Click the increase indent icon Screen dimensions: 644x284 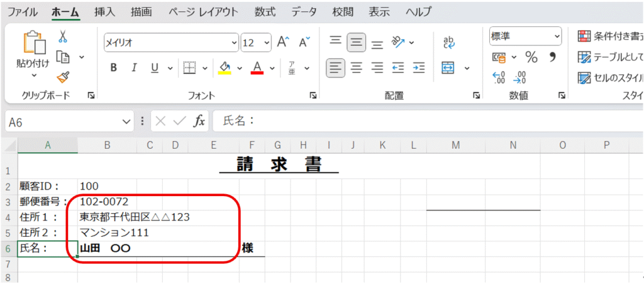[x=419, y=68]
